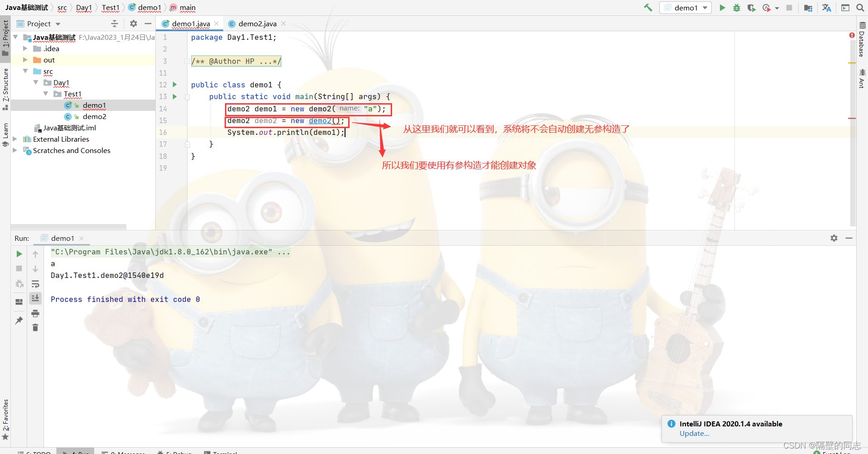Expand External Libraries node
This screenshot has width=868, height=454.
tap(15, 139)
